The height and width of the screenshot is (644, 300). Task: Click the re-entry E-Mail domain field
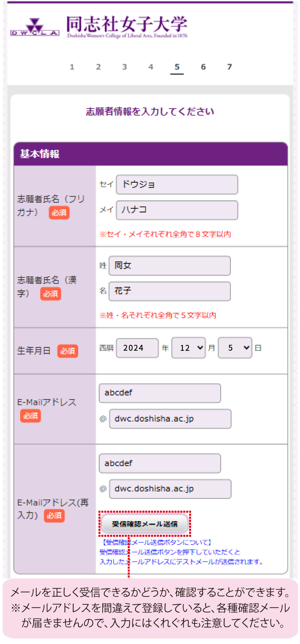tap(170, 489)
